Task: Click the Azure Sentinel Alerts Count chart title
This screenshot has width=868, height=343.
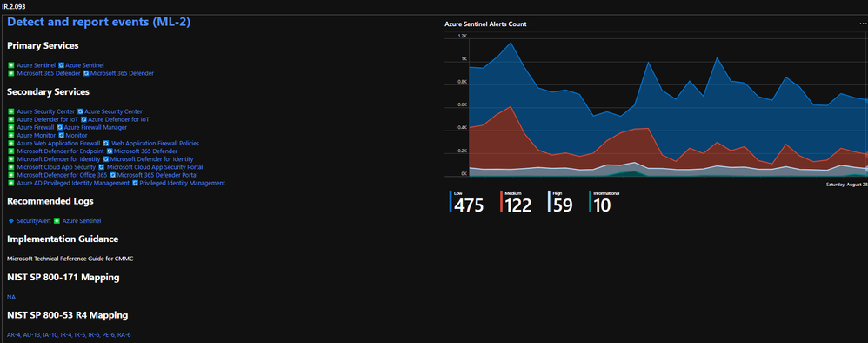Action: click(x=485, y=24)
